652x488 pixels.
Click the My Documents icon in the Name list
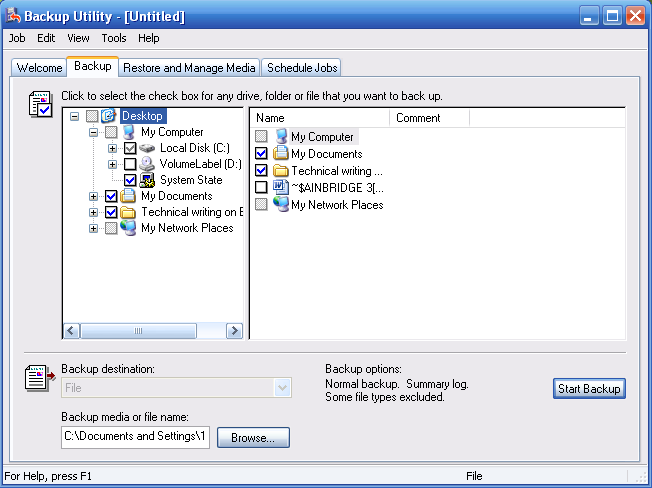pyautogui.click(x=281, y=153)
